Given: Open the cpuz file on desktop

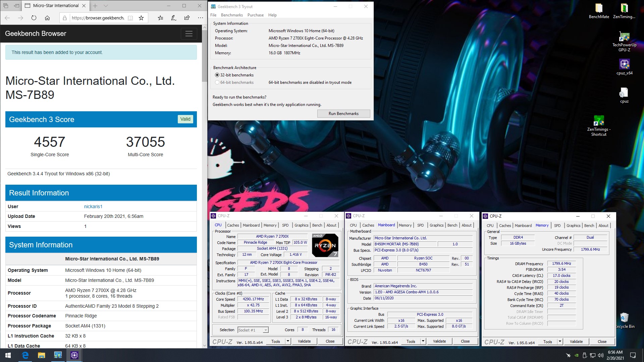Looking at the screenshot, I should pyautogui.click(x=624, y=95).
